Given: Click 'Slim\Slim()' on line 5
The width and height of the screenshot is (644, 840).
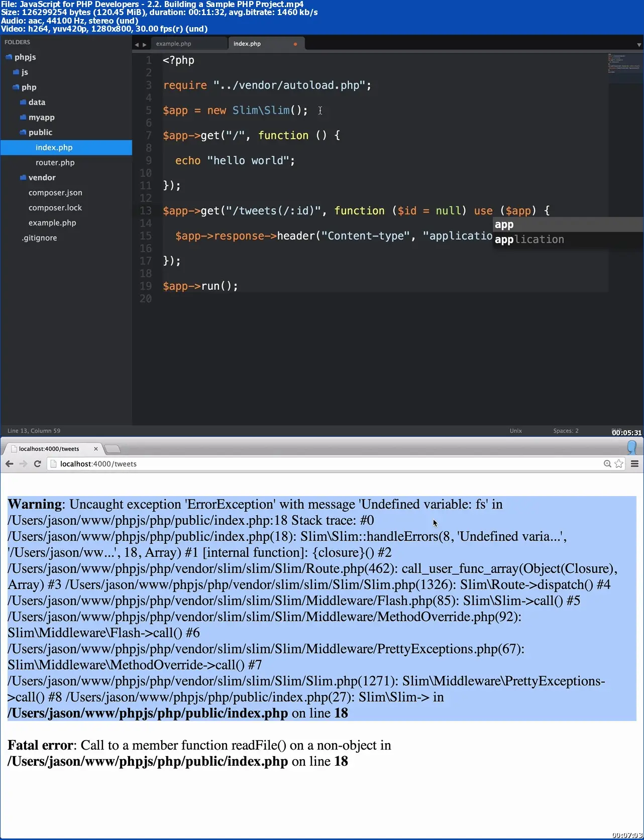Looking at the screenshot, I should point(267,110).
